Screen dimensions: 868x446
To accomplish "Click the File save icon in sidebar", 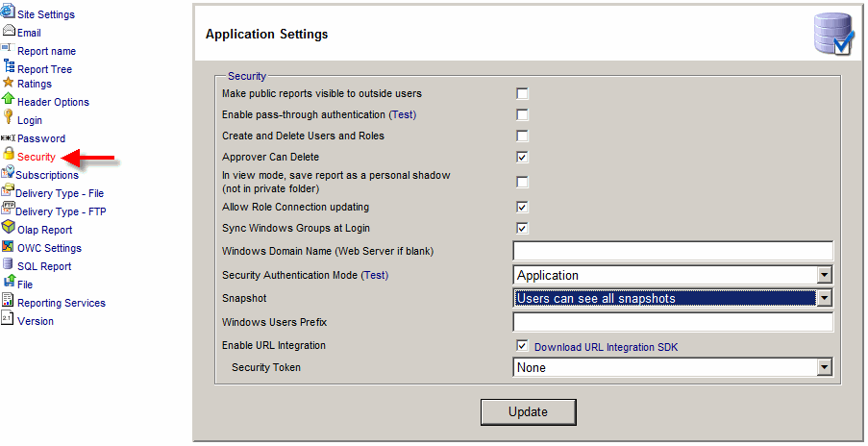I will coord(10,281).
